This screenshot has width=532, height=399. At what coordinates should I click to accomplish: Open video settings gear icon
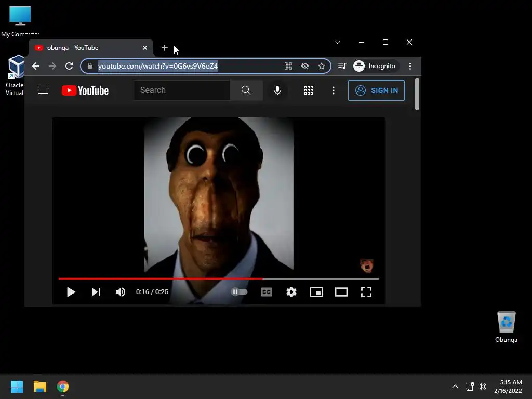click(x=291, y=292)
